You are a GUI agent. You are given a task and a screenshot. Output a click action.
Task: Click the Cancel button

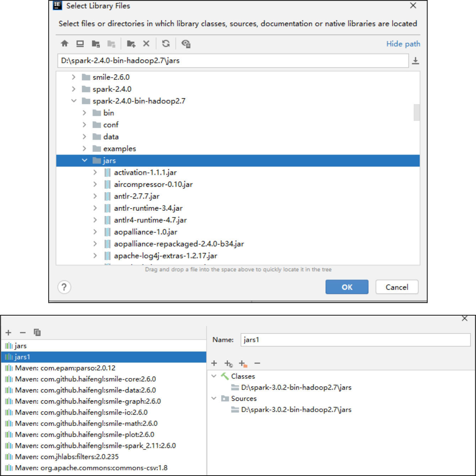(397, 287)
